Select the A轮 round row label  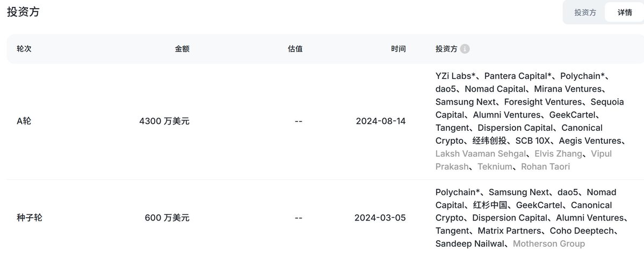24,121
